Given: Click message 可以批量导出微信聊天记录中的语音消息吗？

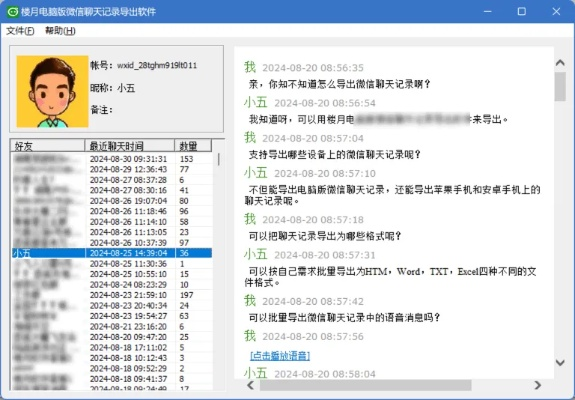Looking at the screenshot, I should click(x=344, y=318).
